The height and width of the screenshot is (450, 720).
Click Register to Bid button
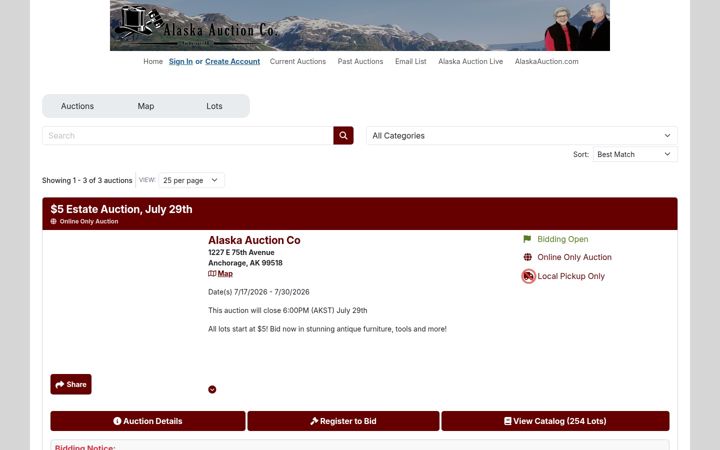tap(343, 421)
